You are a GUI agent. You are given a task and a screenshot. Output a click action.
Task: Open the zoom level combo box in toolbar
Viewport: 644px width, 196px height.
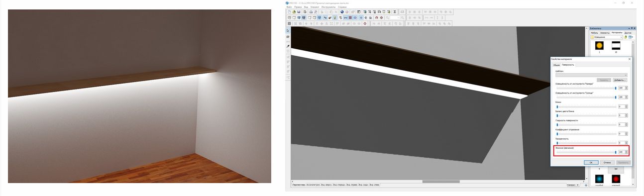(x=395, y=17)
